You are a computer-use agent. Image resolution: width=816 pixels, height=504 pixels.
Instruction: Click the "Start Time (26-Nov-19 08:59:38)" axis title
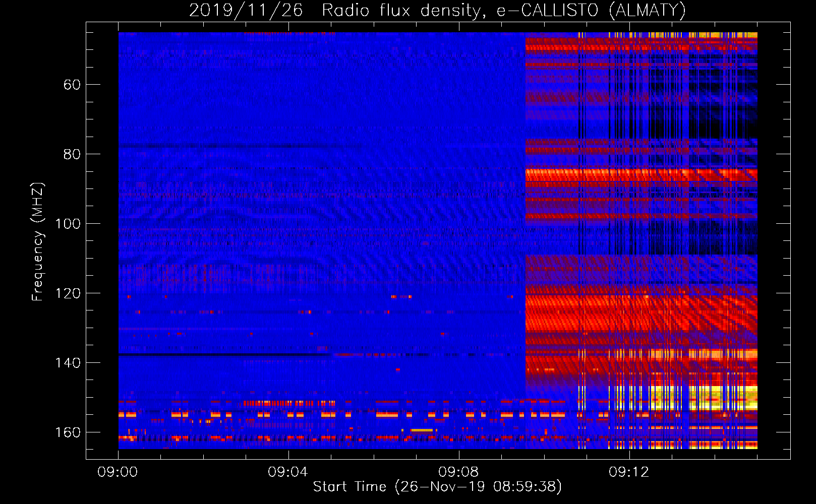(437, 487)
